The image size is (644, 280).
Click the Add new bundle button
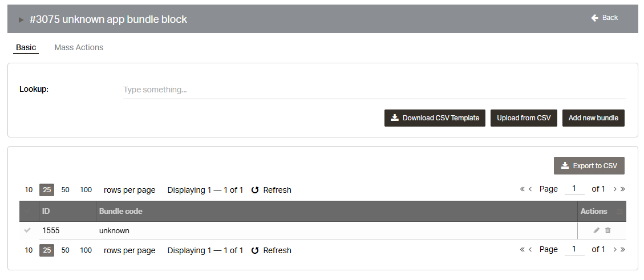click(593, 118)
